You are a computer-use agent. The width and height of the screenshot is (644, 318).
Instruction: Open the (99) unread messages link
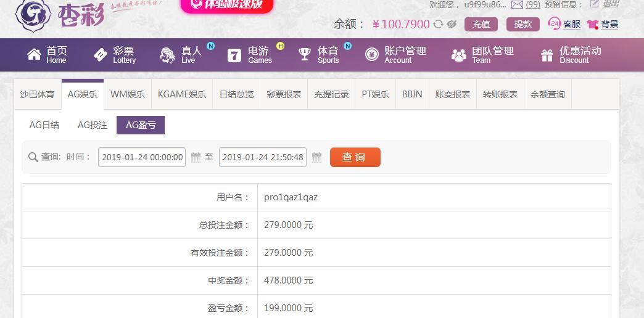[533, 4]
